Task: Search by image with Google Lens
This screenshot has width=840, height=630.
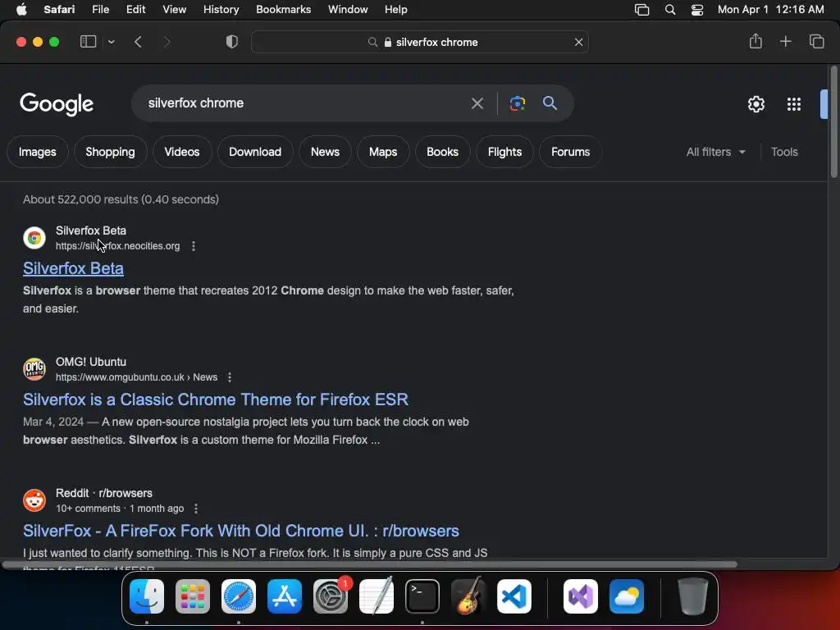Action: [517, 103]
